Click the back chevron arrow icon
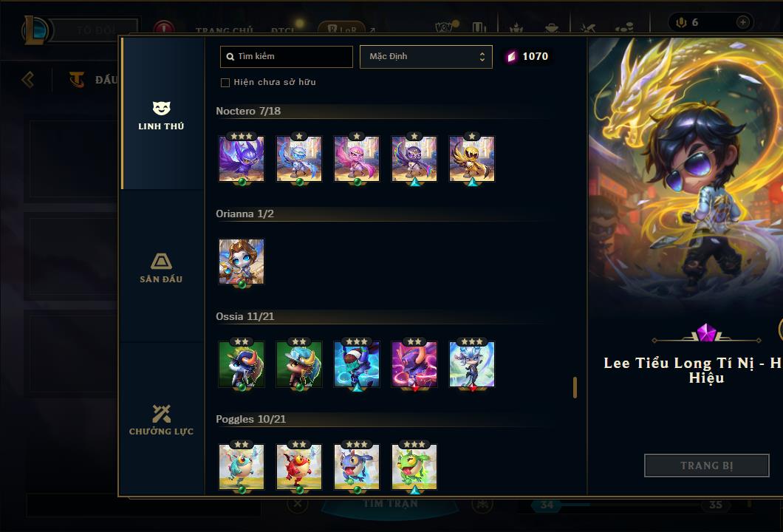Image resolution: width=783 pixels, height=532 pixels. tap(28, 79)
